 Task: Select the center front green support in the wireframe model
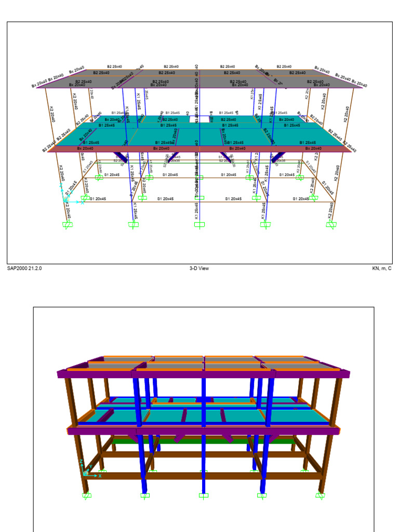[x=199, y=224]
